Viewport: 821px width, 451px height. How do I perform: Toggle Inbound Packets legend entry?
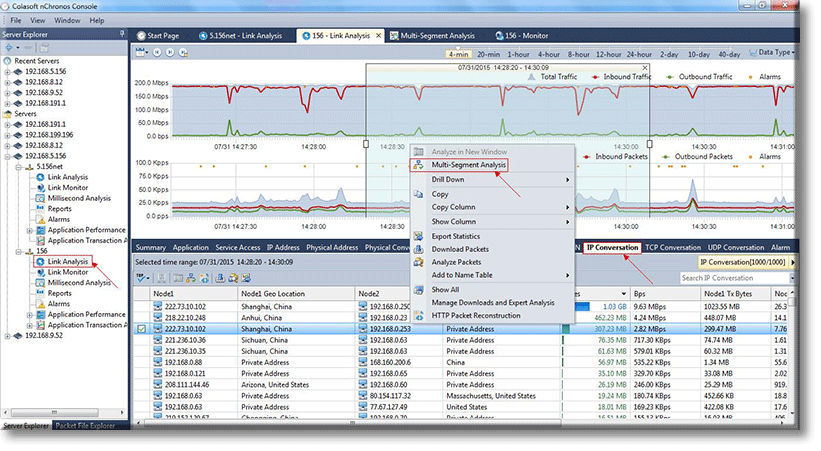[616, 157]
